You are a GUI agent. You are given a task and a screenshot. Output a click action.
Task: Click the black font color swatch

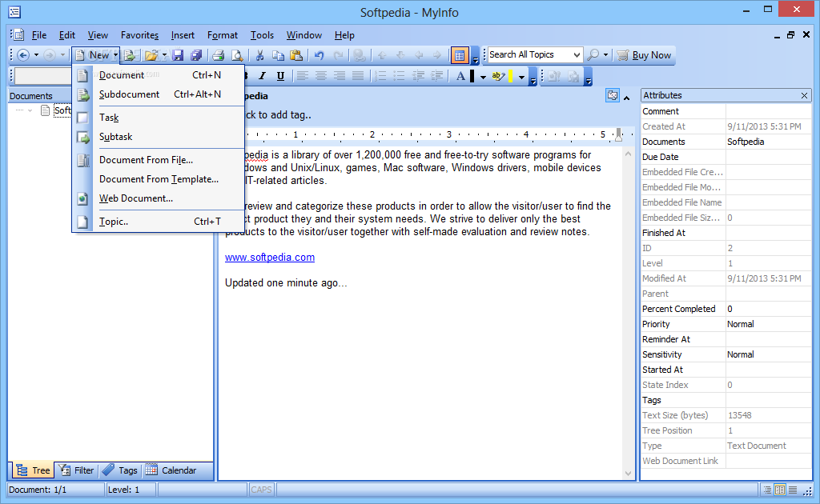click(x=472, y=76)
